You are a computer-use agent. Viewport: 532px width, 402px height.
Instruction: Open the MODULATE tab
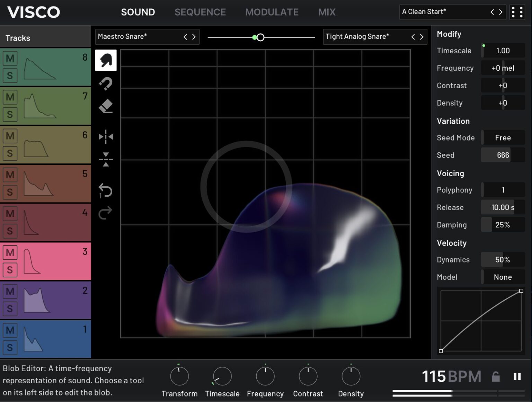[272, 12]
